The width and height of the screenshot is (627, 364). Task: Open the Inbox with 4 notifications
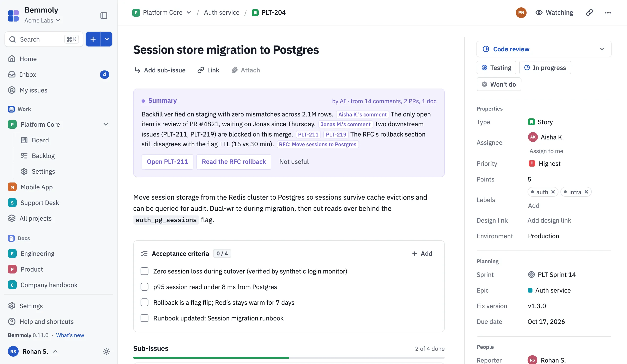click(59, 75)
